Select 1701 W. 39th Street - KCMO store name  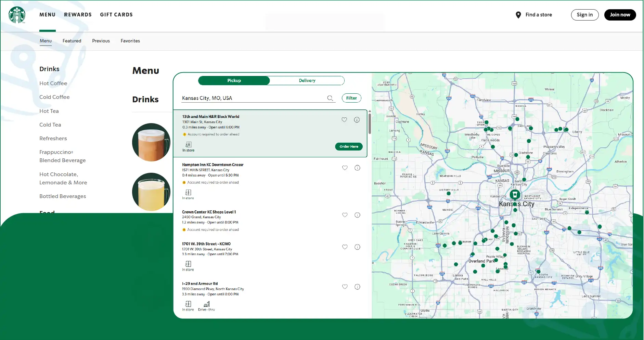tap(206, 244)
